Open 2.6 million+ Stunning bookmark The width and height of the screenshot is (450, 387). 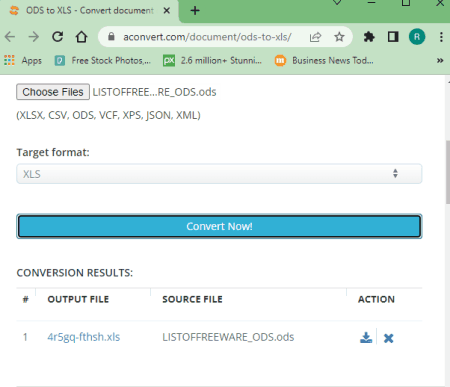coord(212,61)
